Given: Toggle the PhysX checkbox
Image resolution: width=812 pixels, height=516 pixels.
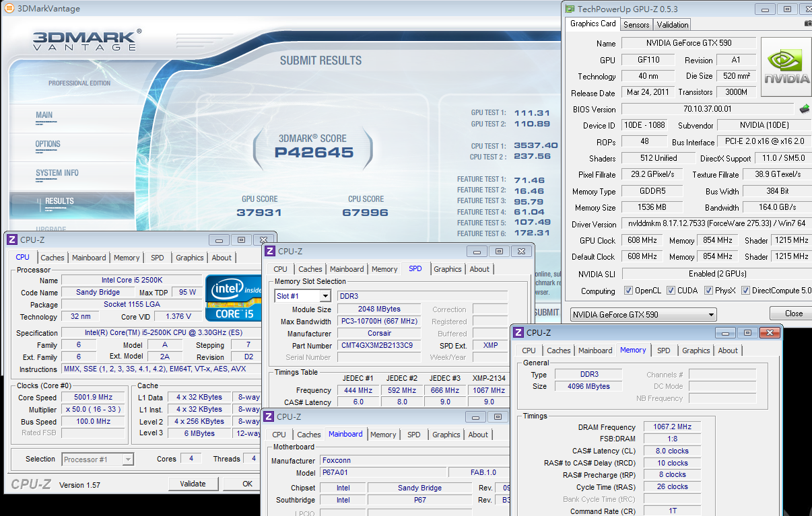Looking at the screenshot, I should pos(708,291).
